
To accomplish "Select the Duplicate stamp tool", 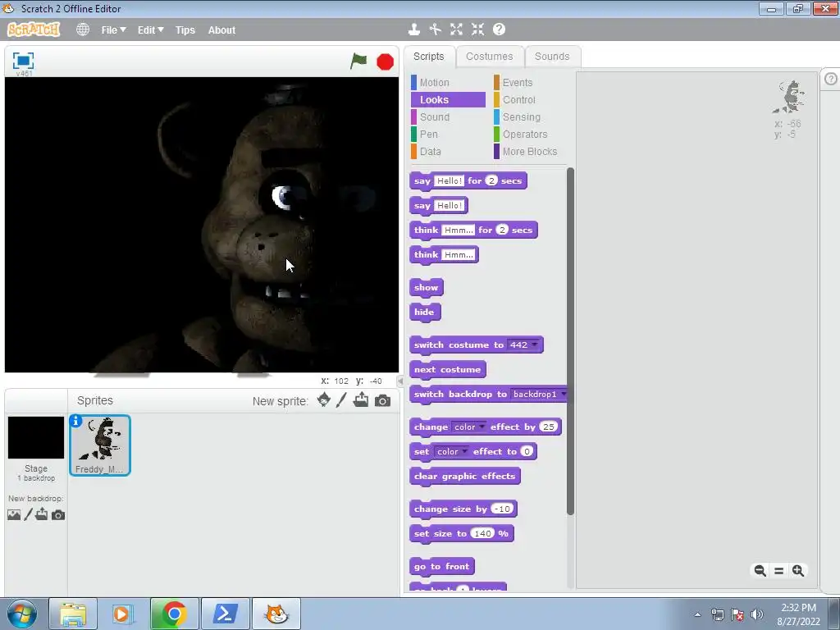I will (x=413, y=30).
